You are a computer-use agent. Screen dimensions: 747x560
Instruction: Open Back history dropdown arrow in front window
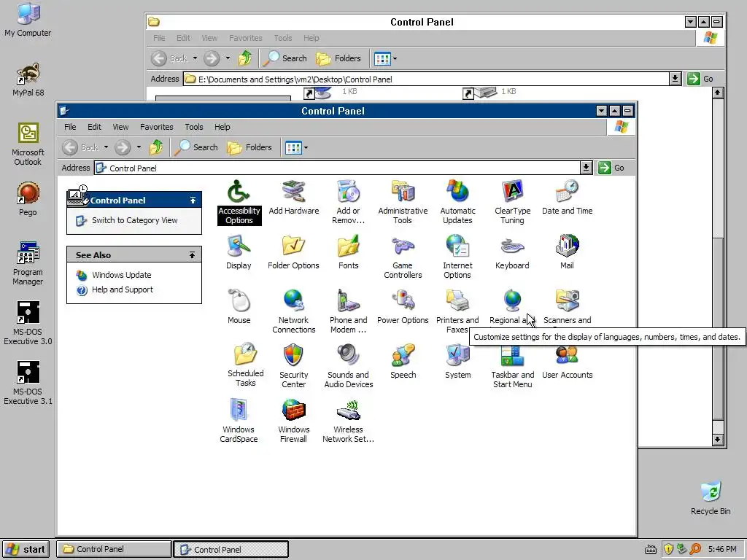tap(106, 147)
